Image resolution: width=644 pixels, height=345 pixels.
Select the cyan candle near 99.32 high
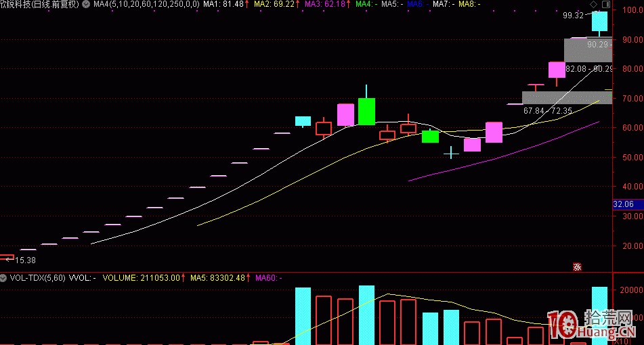(x=599, y=22)
